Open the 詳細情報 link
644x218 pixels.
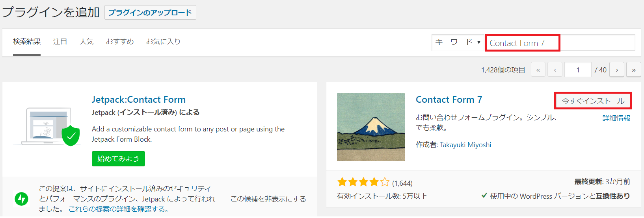616,118
